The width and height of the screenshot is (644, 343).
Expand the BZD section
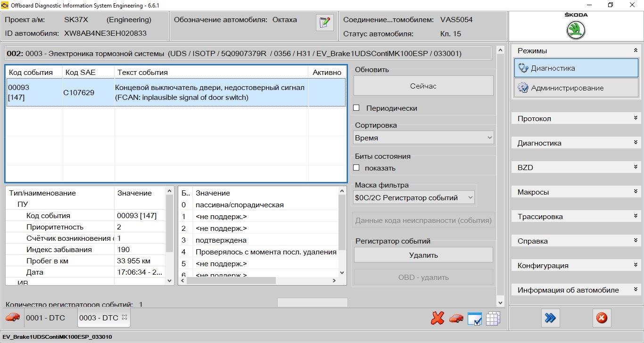click(x=576, y=167)
